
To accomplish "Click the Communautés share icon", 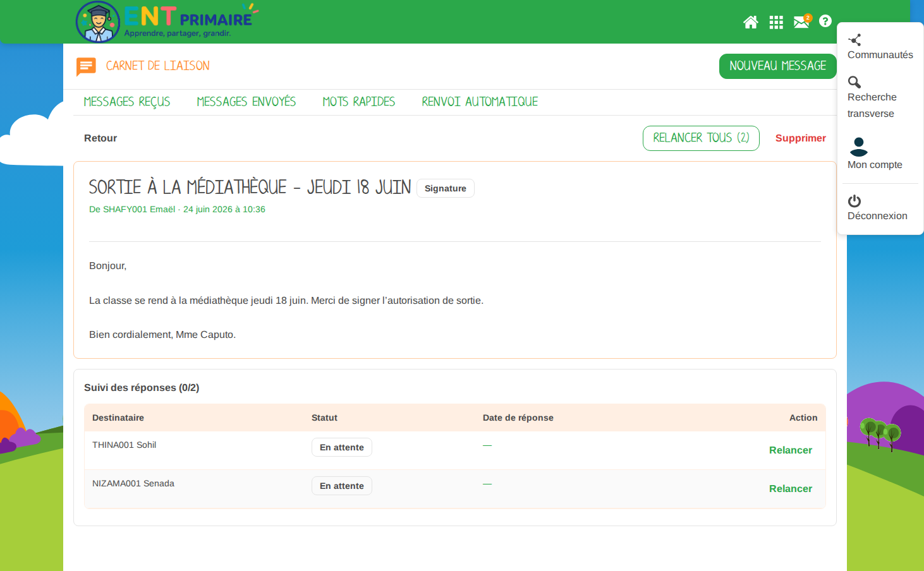I will point(854,40).
